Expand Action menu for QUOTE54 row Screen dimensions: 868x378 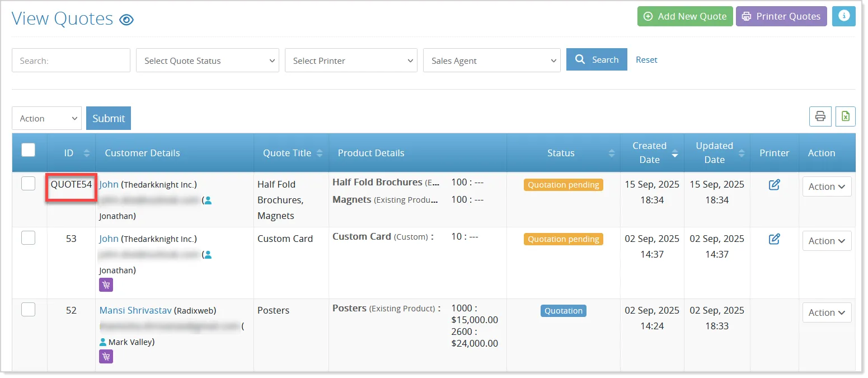click(x=827, y=186)
